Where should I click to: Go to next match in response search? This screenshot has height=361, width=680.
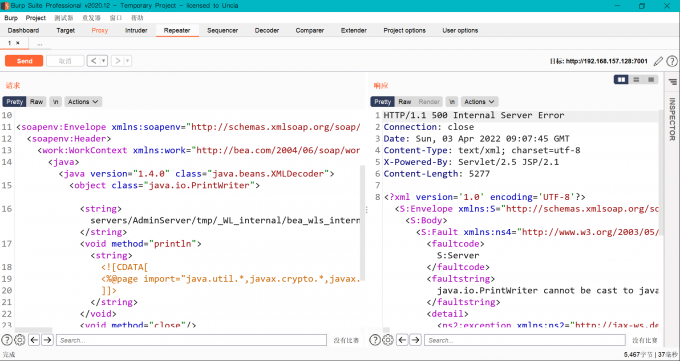(415, 340)
